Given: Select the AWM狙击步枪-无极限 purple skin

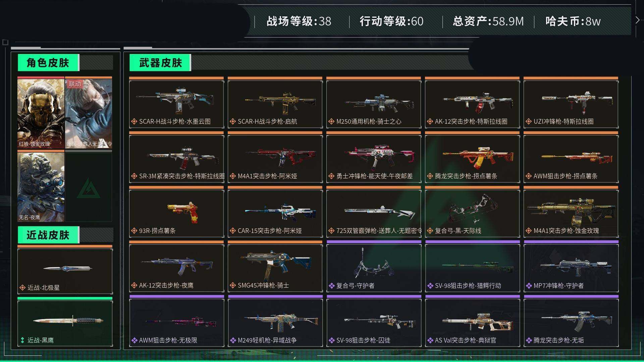Looking at the screenshot, I should (176, 323).
